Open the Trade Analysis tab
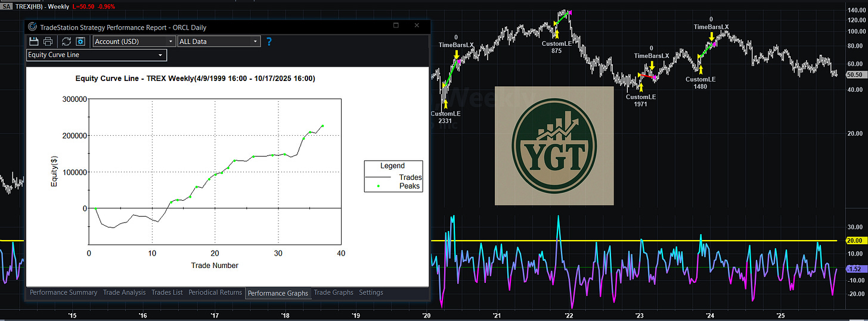This screenshot has height=321, width=868. point(124,292)
